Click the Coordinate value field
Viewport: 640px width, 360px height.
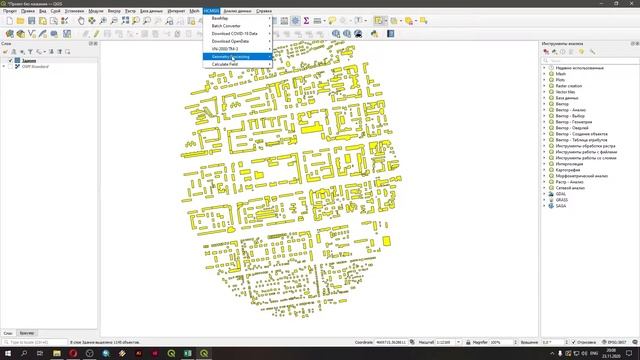(x=391, y=342)
